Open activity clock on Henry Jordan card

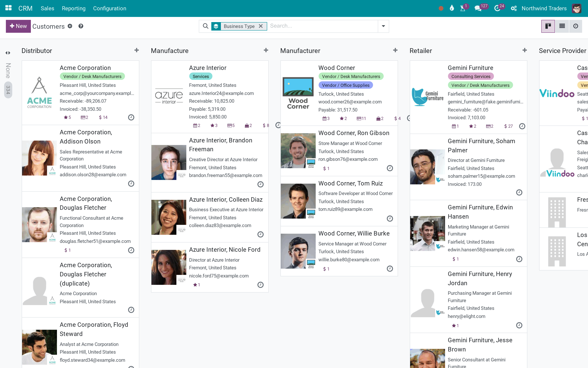(x=519, y=325)
